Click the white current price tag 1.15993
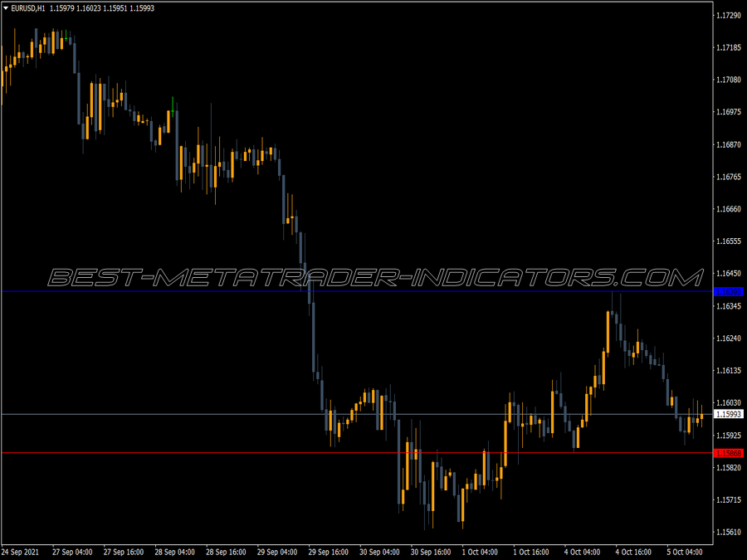This screenshot has height=560, width=747. point(729,414)
